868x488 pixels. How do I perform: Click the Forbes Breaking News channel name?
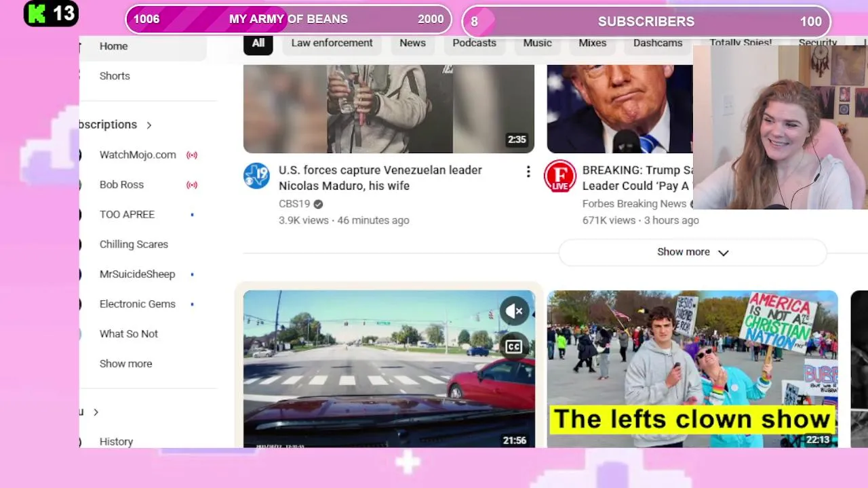tap(634, 204)
